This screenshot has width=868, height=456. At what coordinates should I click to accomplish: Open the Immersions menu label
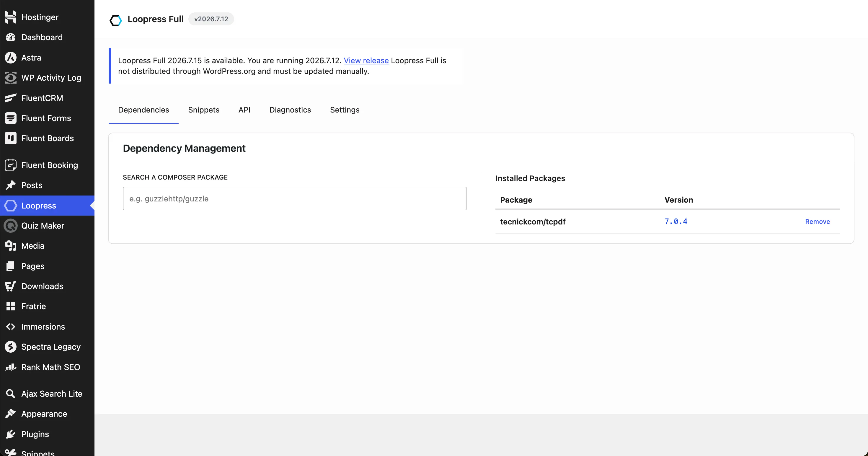[43, 327]
